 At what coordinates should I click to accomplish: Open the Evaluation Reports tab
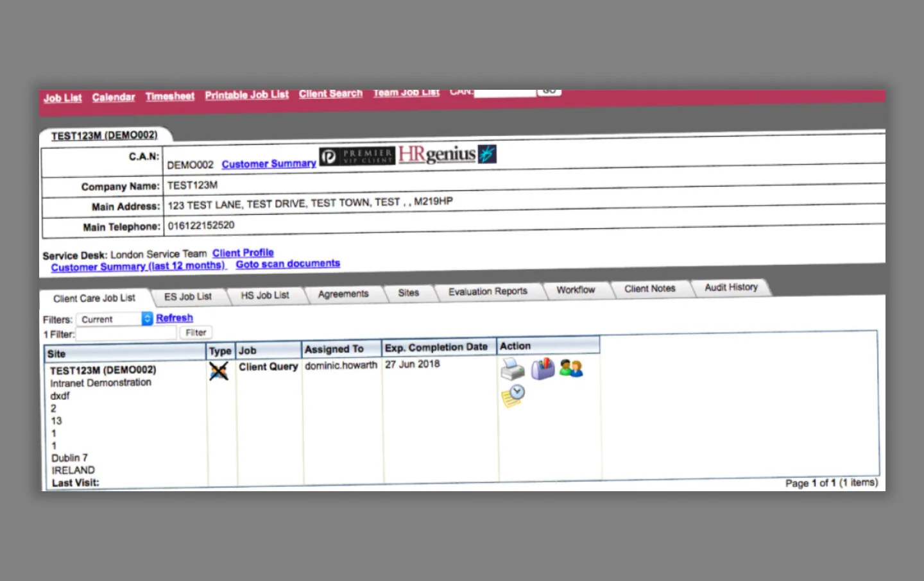(x=488, y=291)
